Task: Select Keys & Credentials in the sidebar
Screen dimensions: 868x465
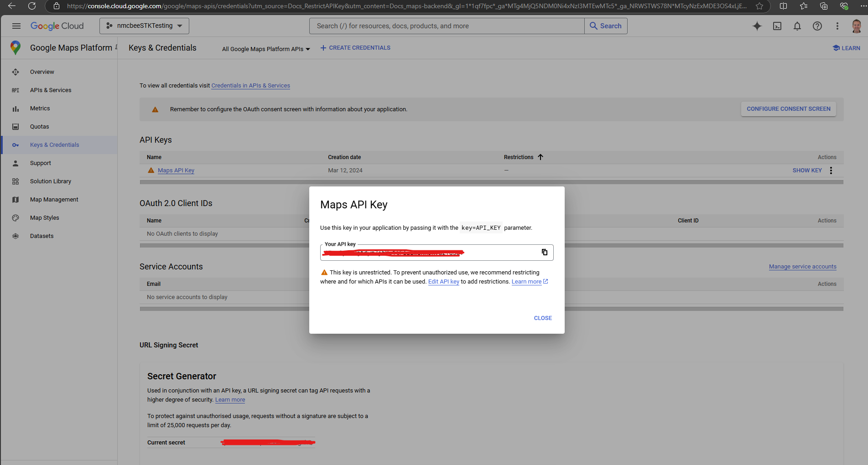Action: (x=54, y=145)
